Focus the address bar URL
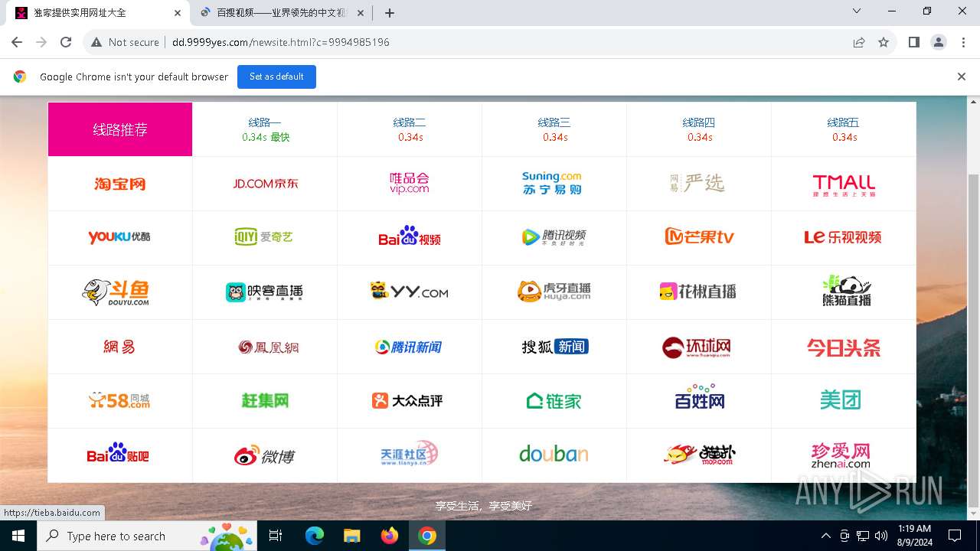 281,42
